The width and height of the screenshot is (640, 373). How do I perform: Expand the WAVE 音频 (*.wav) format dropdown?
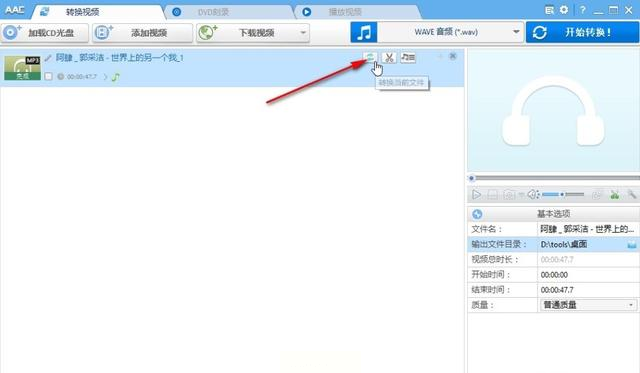click(x=516, y=32)
